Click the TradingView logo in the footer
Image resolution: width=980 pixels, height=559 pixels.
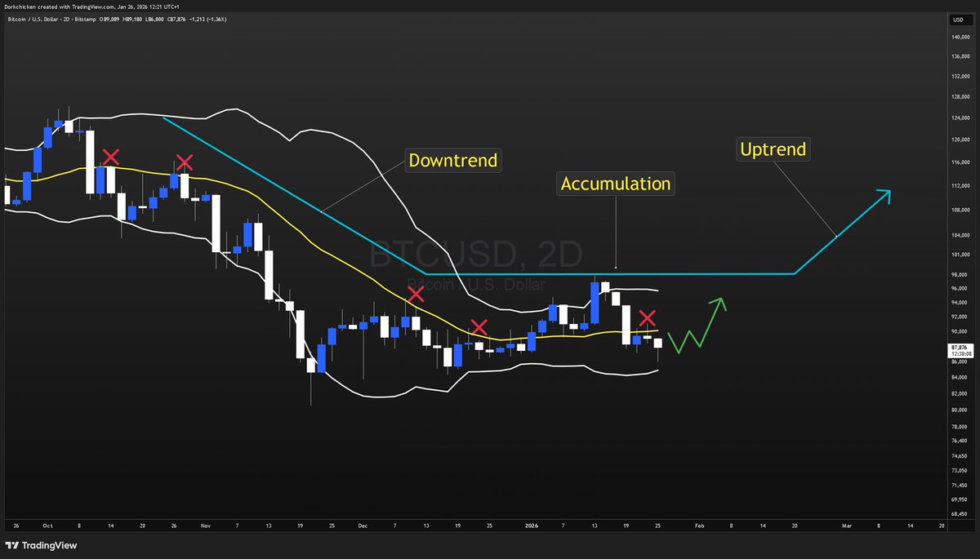41,545
